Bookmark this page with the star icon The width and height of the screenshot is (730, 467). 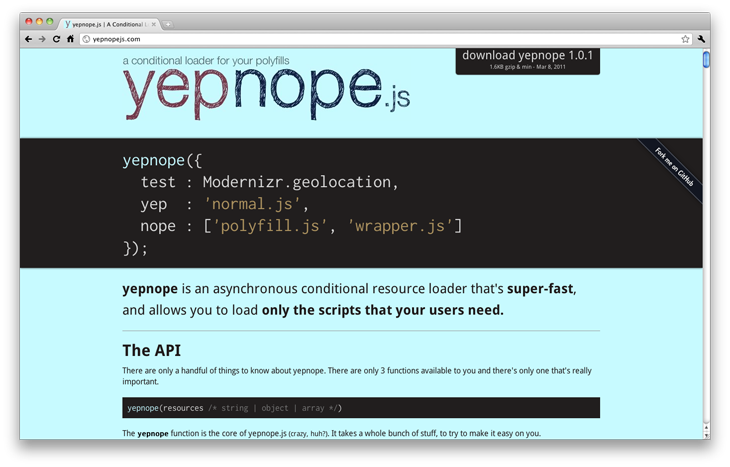tap(685, 39)
